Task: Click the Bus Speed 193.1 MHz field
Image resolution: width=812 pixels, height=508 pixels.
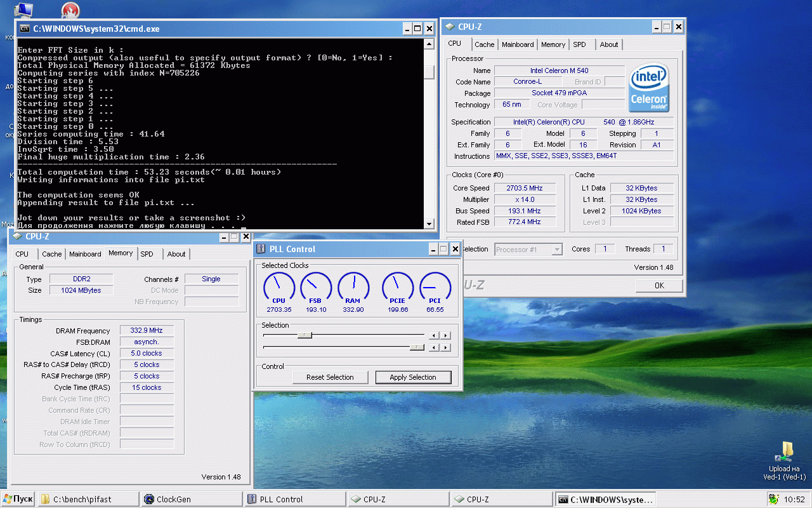Action: click(x=525, y=211)
